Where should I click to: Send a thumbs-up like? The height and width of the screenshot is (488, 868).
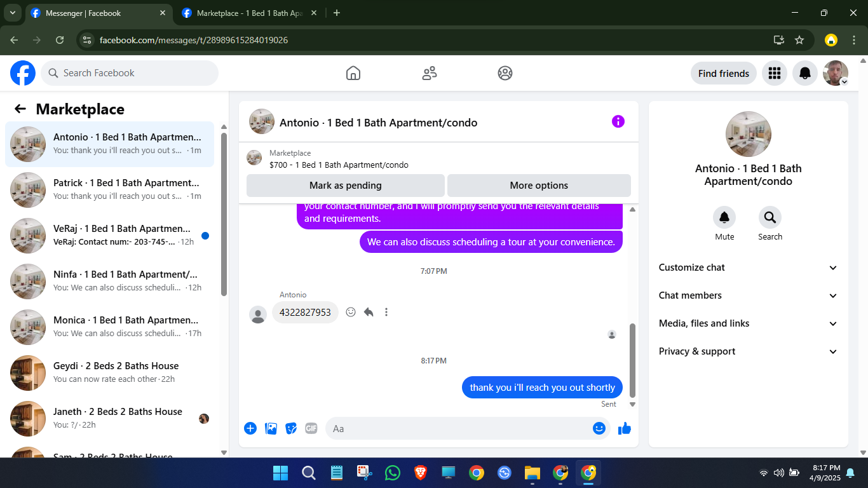(625, 428)
